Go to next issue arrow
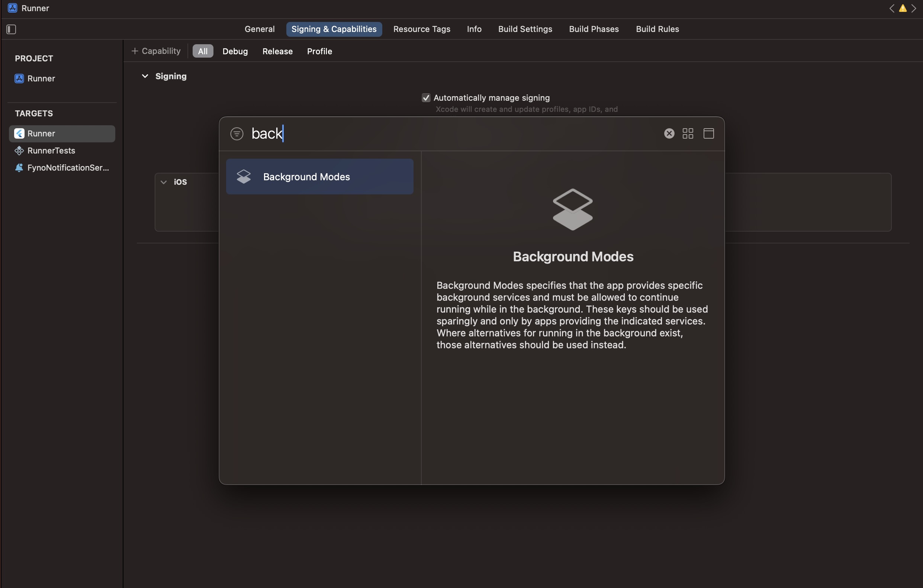Viewport: 923px width, 588px height. 914,9
